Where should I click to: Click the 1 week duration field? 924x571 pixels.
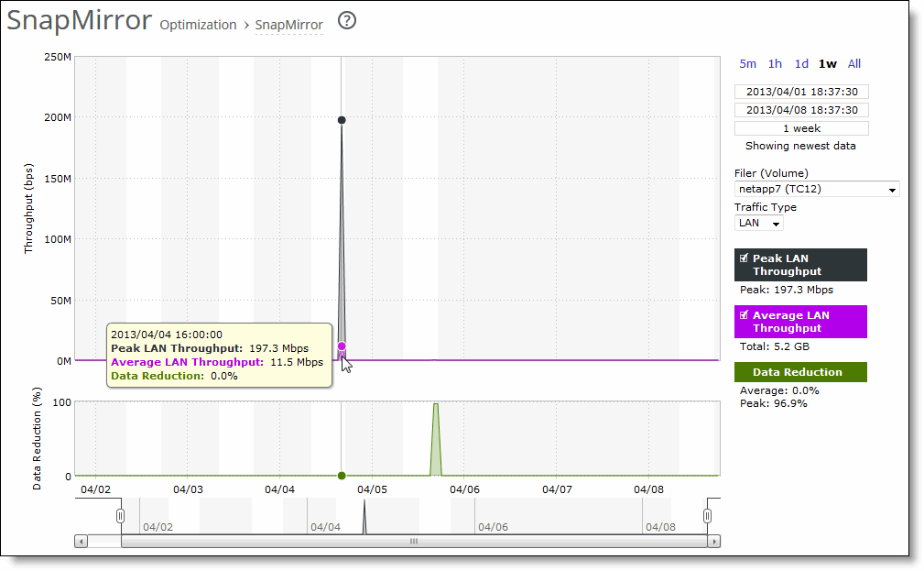[800, 127]
